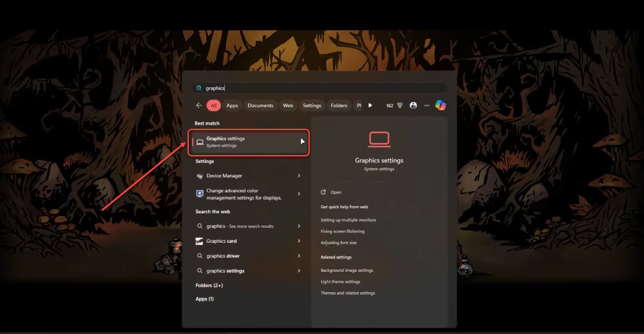Click the search box containing "graphics"
Screen dimensions: 644x334
(319, 88)
